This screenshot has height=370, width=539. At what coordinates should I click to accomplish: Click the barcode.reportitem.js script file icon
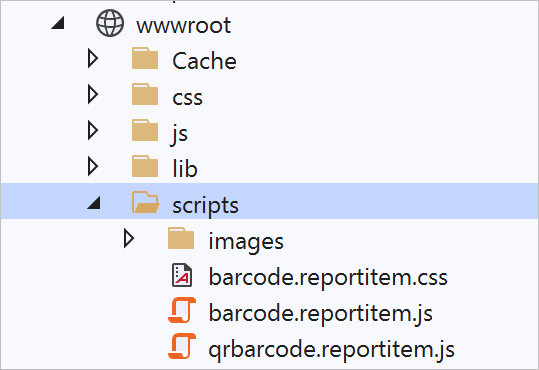[x=182, y=311]
